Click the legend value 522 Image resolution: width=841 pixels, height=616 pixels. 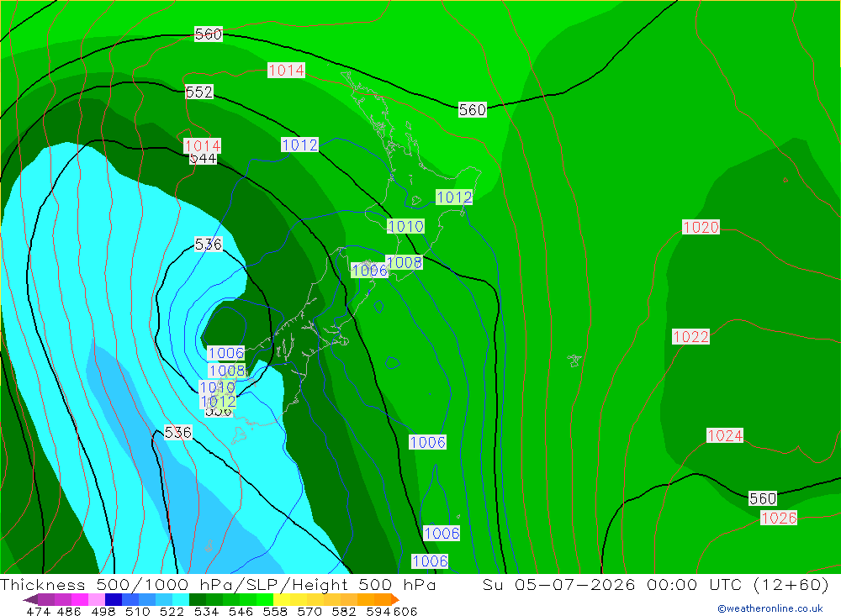[x=172, y=612]
